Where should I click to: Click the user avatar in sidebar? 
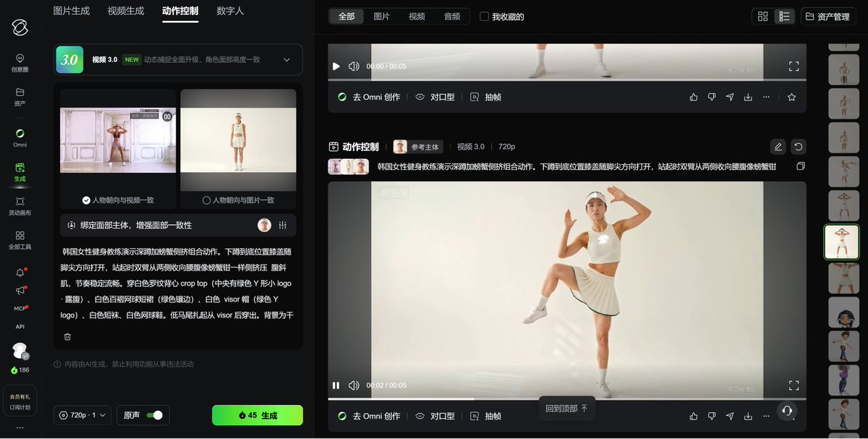[20, 351]
